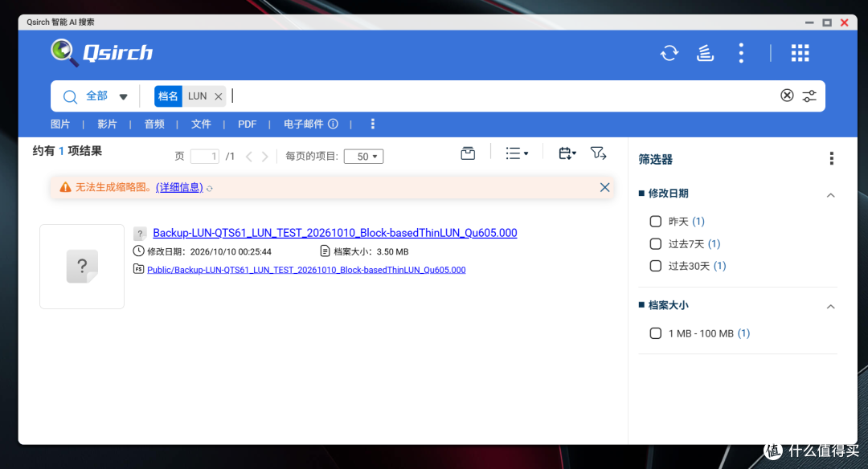
Task: Select the 文件 category tab
Action: 201,124
